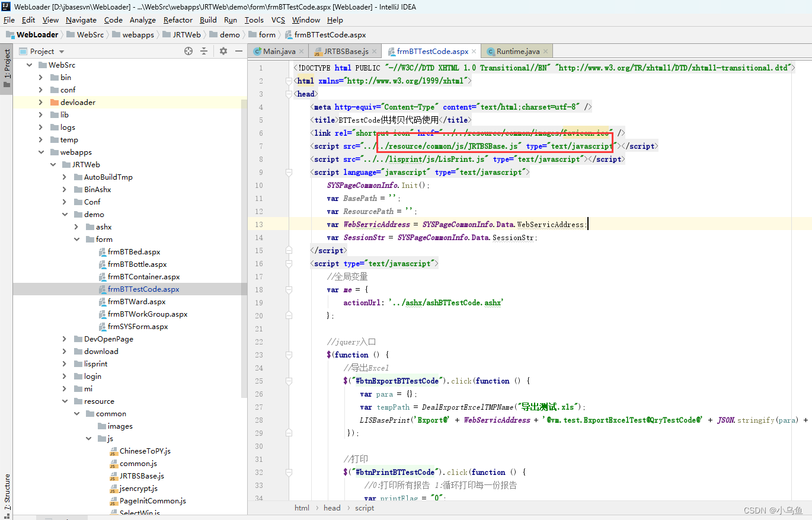Open the Navigate menu

81,20
